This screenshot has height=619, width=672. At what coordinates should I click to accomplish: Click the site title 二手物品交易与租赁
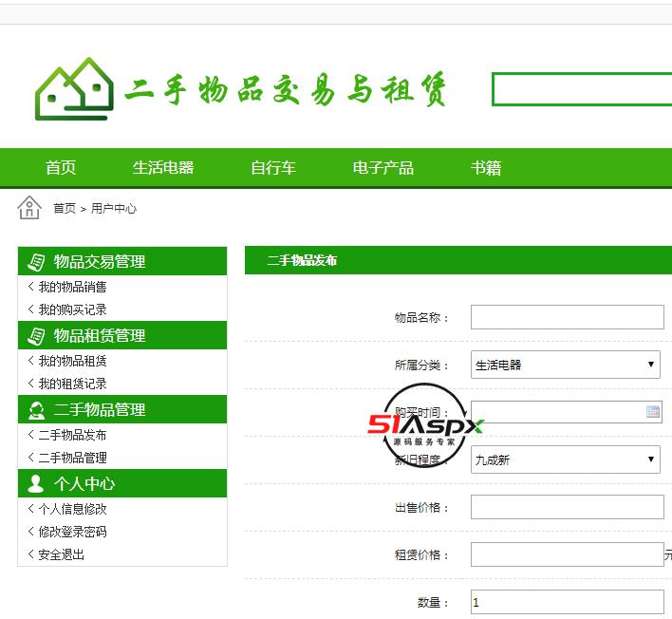pyautogui.click(x=286, y=89)
